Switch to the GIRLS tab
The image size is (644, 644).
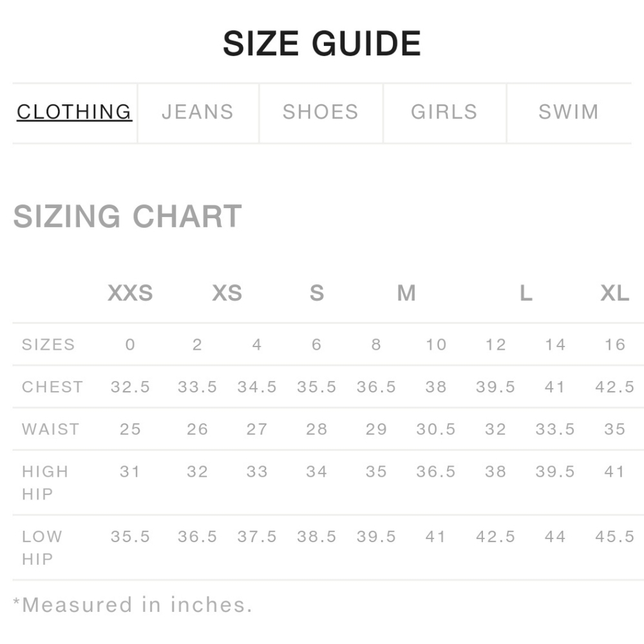(444, 112)
